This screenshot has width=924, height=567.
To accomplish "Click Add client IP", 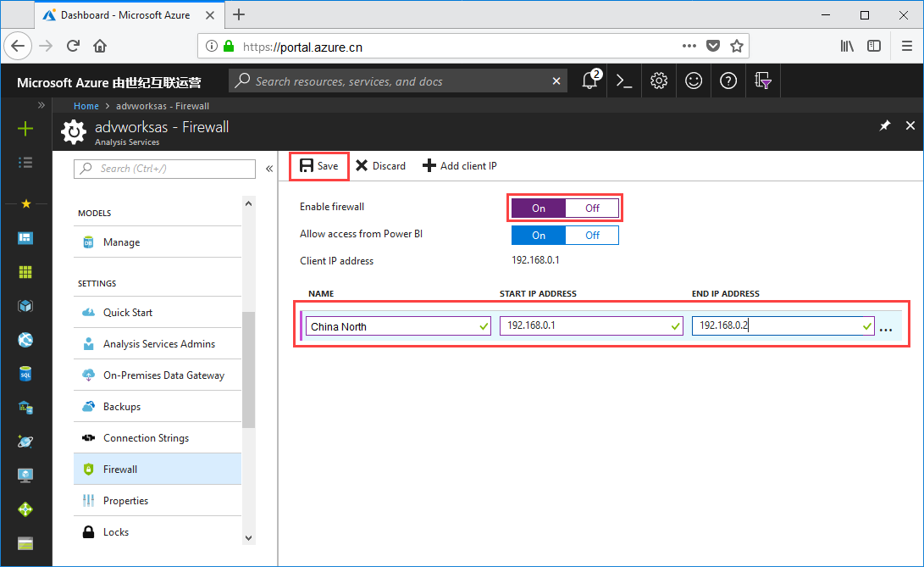I will pyautogui.click(x=460, y=166).
